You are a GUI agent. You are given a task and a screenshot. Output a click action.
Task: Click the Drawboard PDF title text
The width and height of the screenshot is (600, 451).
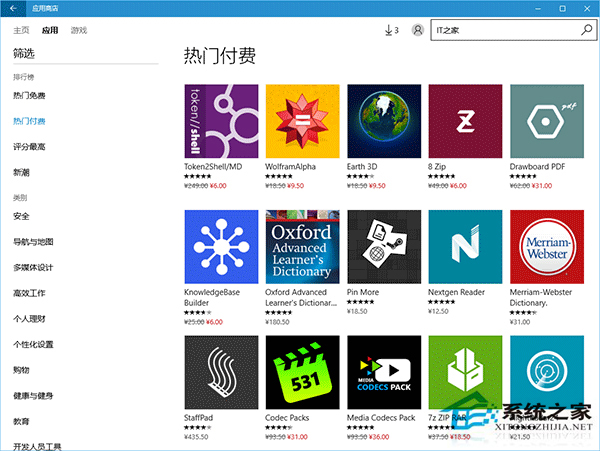[x=537, y=167]
